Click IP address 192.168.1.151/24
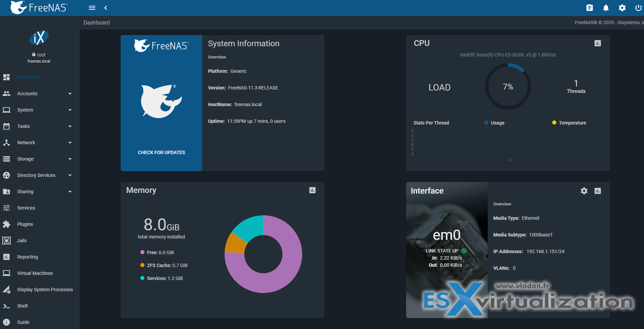The width and height of the screenshot is (644, 329). (545, 251)
